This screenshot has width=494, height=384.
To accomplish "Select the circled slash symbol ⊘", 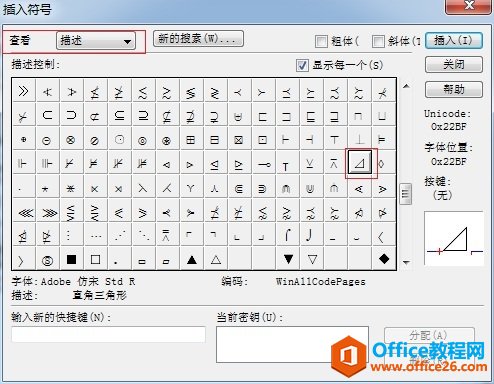I will (x=95, y=140).
